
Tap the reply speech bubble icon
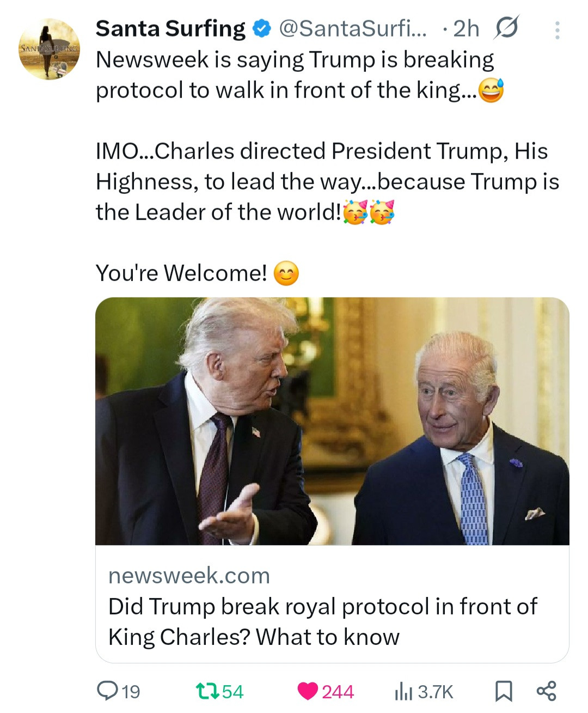tap(107, 691)
